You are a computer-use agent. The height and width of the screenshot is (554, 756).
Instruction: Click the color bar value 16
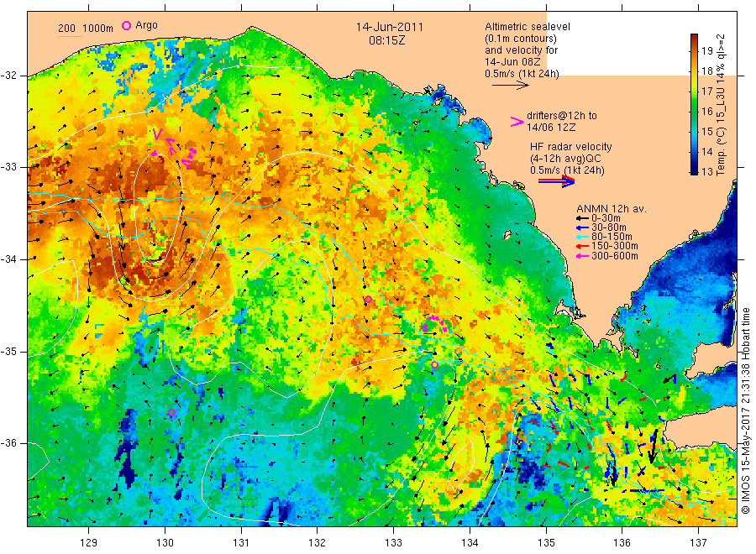point(706,112)
